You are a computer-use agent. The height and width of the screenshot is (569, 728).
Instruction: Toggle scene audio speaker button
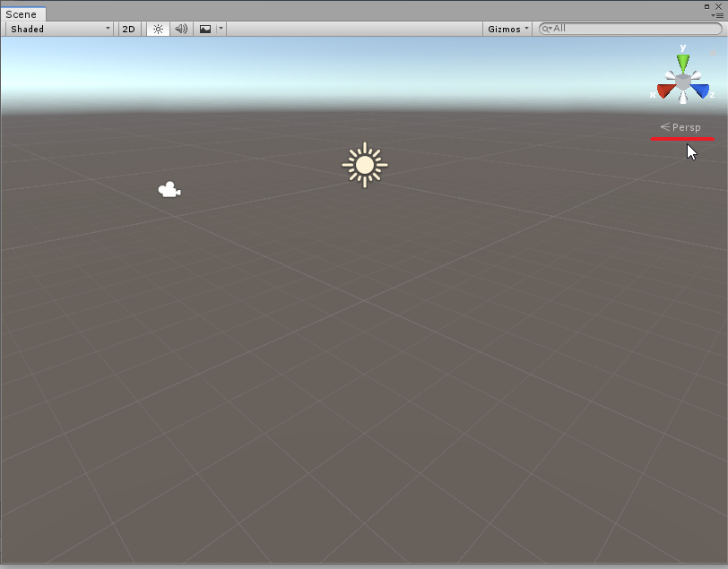181,29
